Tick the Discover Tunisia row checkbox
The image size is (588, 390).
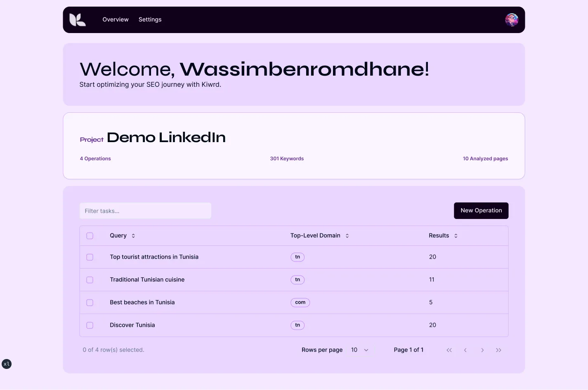click(x=90, y=325)
